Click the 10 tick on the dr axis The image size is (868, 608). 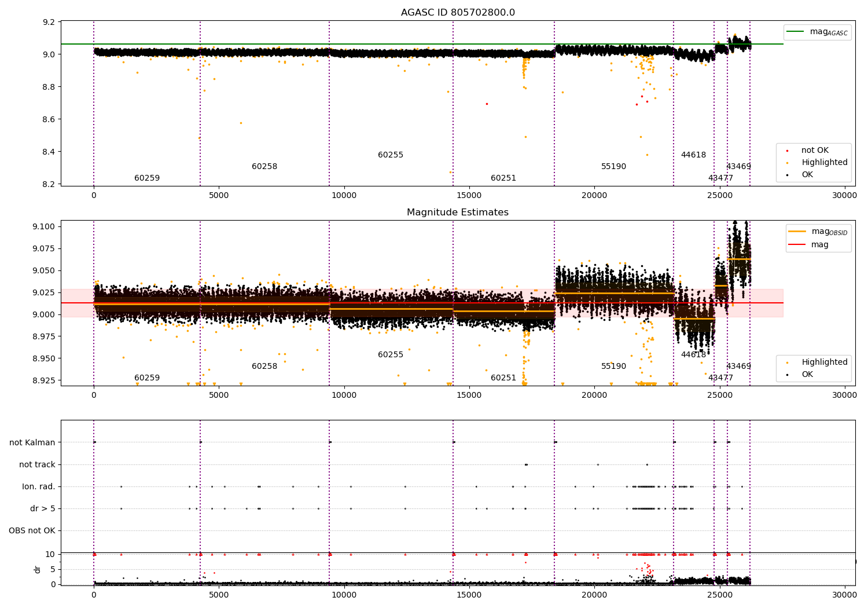coord(50,554)
